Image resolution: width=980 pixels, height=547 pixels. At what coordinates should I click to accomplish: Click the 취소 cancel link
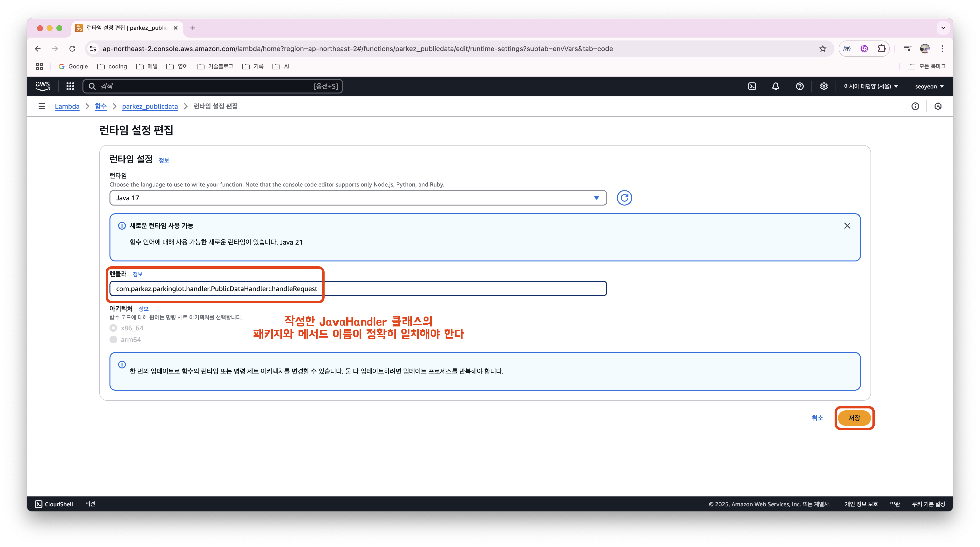(817, 418)
